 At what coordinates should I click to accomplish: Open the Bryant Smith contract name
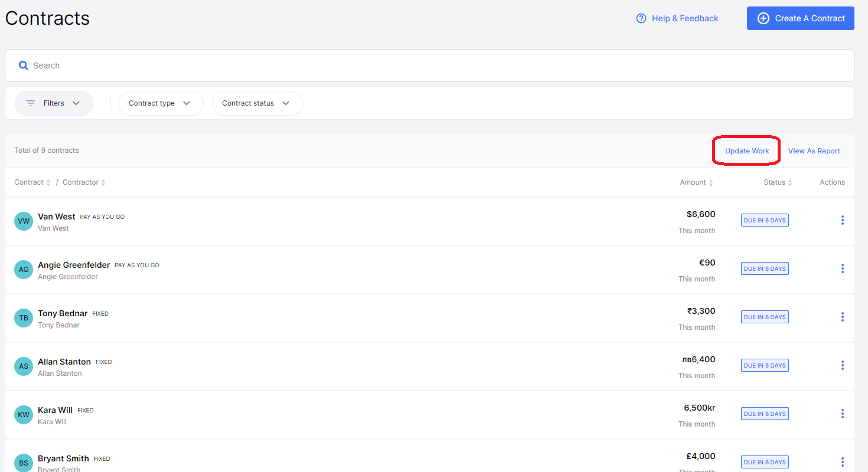tap(63, 458)
